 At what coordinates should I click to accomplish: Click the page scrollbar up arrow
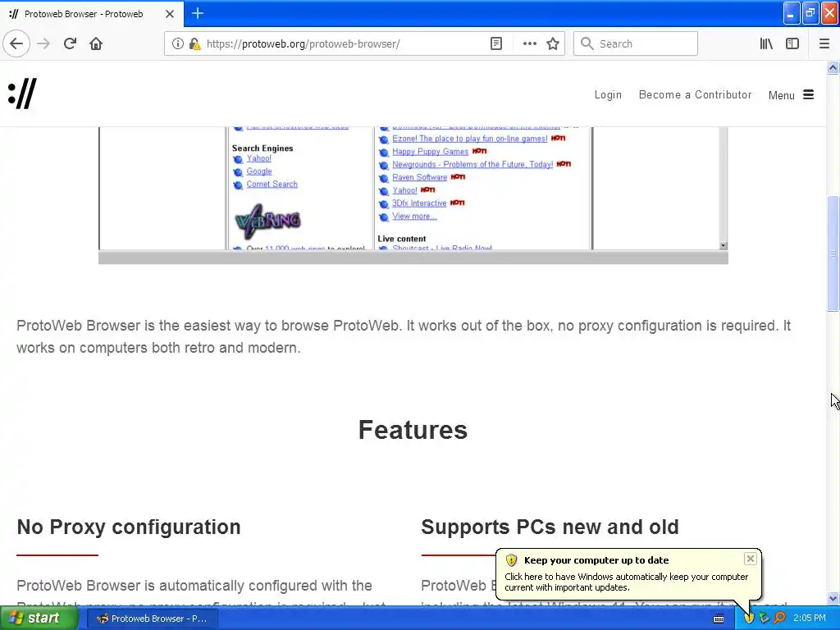(x=833, y=67)
